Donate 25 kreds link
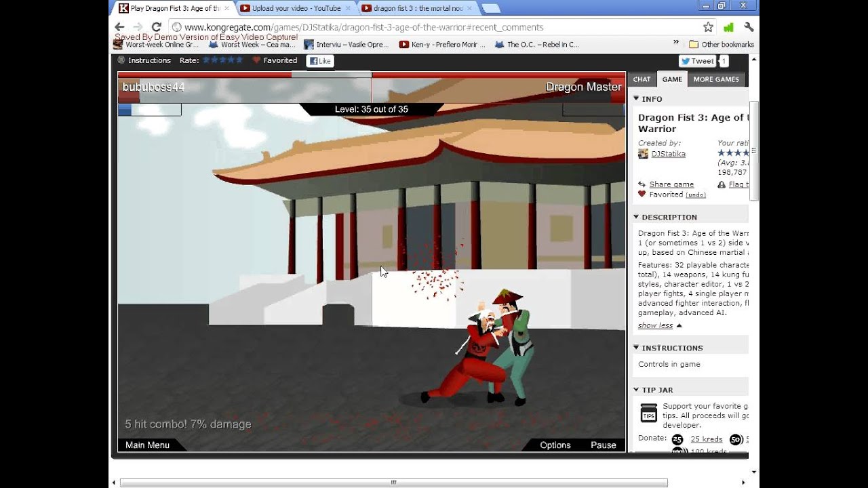Viewport: 868px width, 488px height. pyautogui.click(x=706, y=439)
